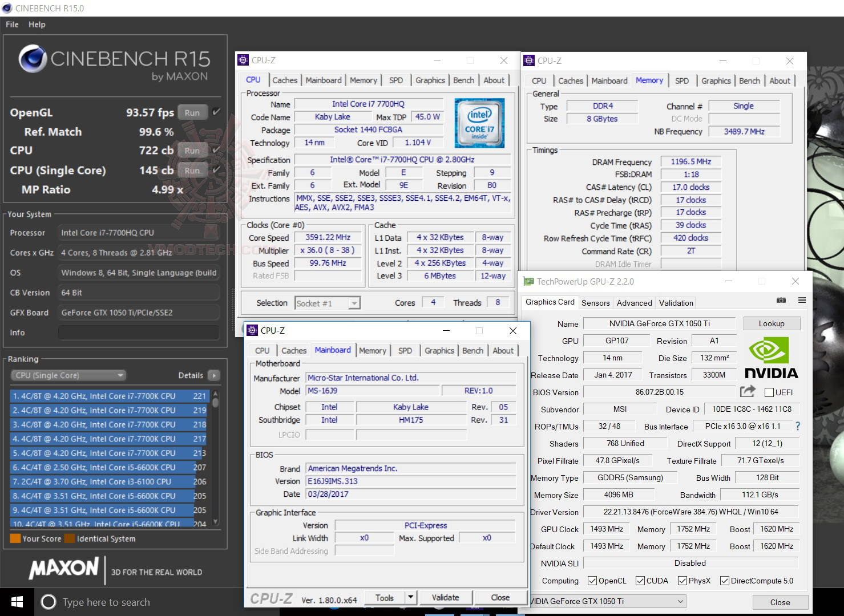Open the Bench tab in the Mainboard CPU-Z window

click(x=473, y=351)
